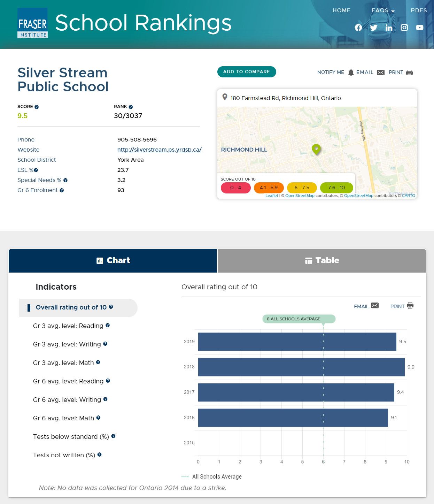Click the Instagram icon in header
Viewport: 434px width, 504px height.
coord(404,28)
